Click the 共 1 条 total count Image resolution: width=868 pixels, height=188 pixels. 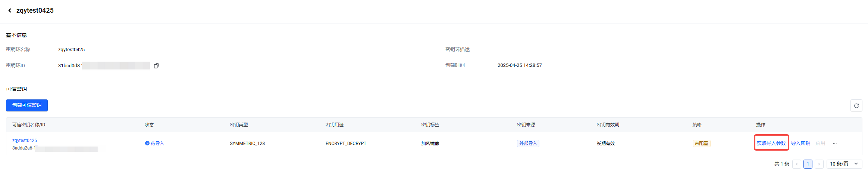(782, 164)
